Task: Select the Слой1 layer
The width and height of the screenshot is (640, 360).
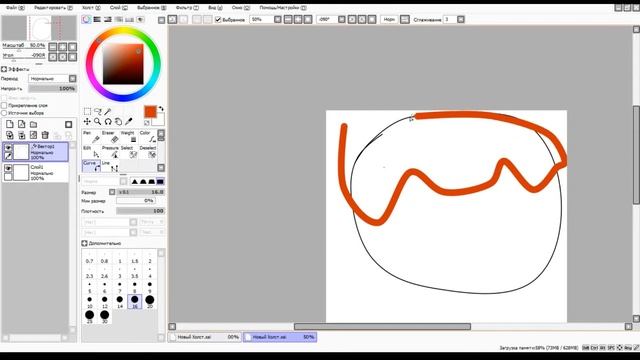Action: tap(35, 173)
